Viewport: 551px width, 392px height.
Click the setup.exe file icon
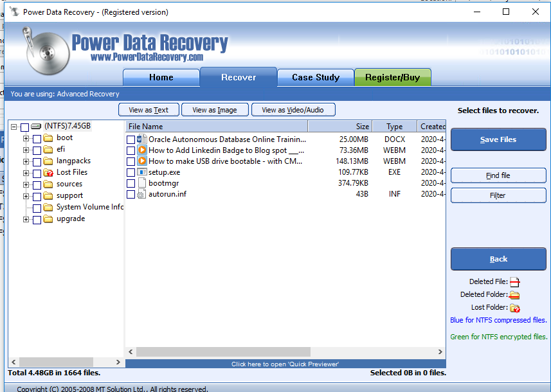141,172
